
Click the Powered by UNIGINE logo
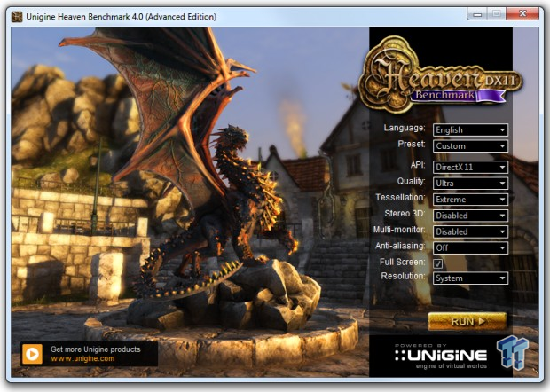tap(441, 356)
